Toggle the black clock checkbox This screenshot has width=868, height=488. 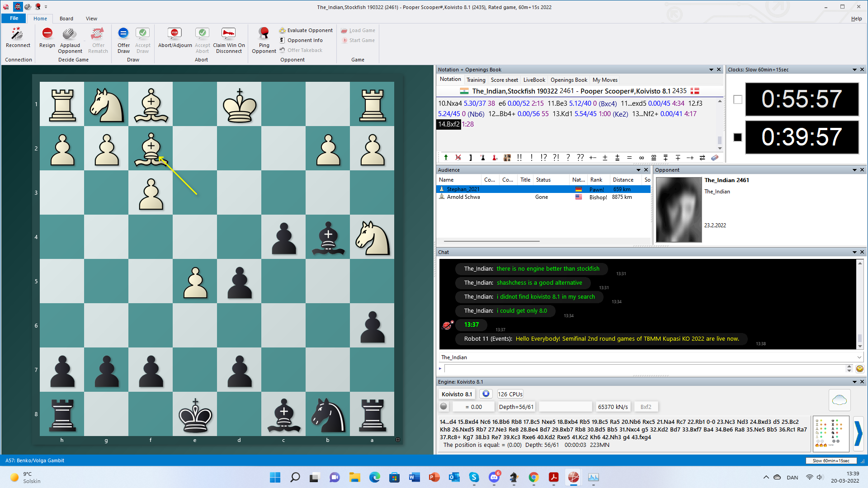click(738, 137)
